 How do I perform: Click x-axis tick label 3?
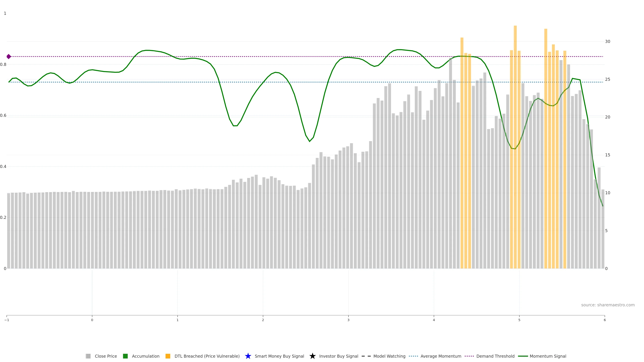[348, 320]
